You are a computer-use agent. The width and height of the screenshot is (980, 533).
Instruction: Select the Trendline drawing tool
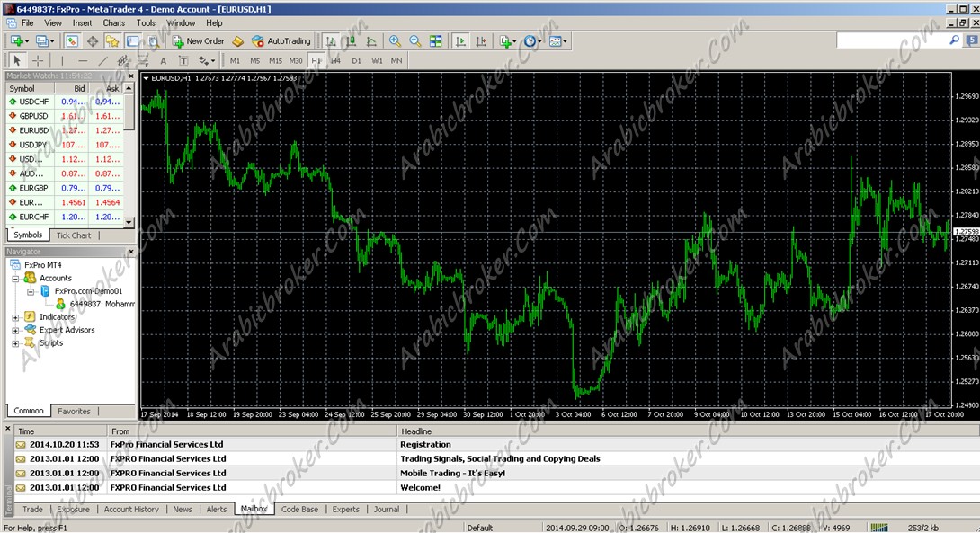tap(102, 60)
